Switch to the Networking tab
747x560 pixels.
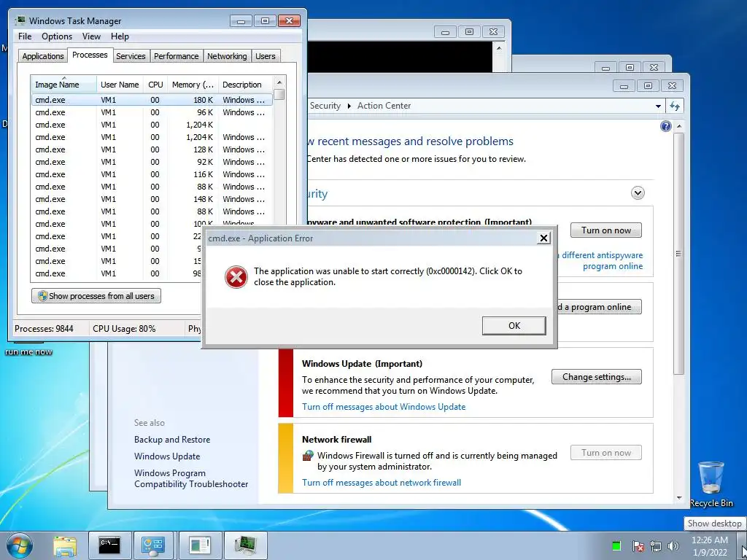point(227,56)
